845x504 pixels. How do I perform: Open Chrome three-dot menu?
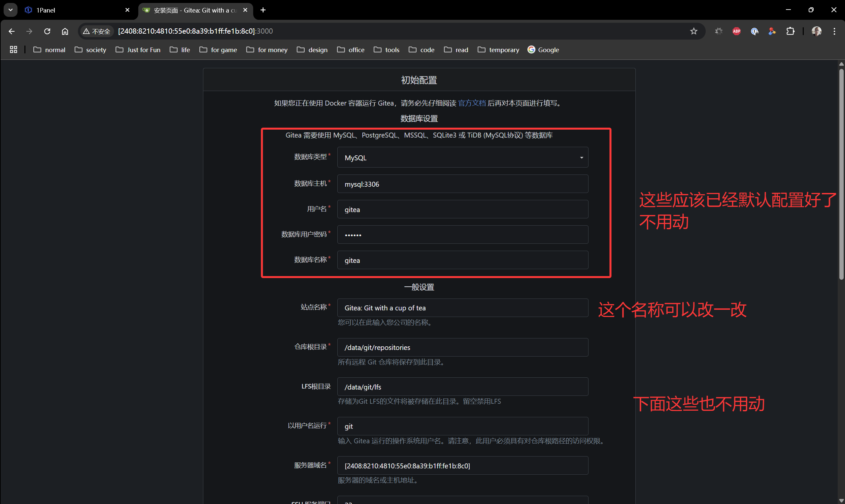coord(834,31)
